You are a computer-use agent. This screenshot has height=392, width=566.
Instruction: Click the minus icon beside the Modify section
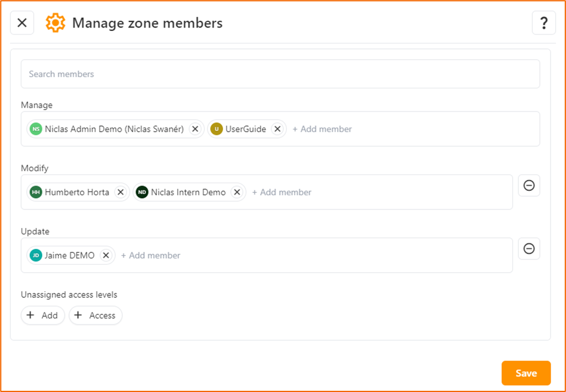(x=528, y=186)
